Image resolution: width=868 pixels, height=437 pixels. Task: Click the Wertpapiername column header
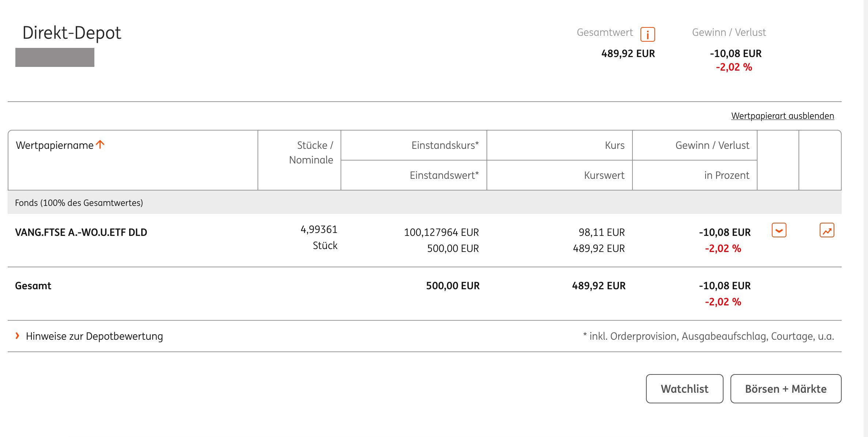coord(55,146)
